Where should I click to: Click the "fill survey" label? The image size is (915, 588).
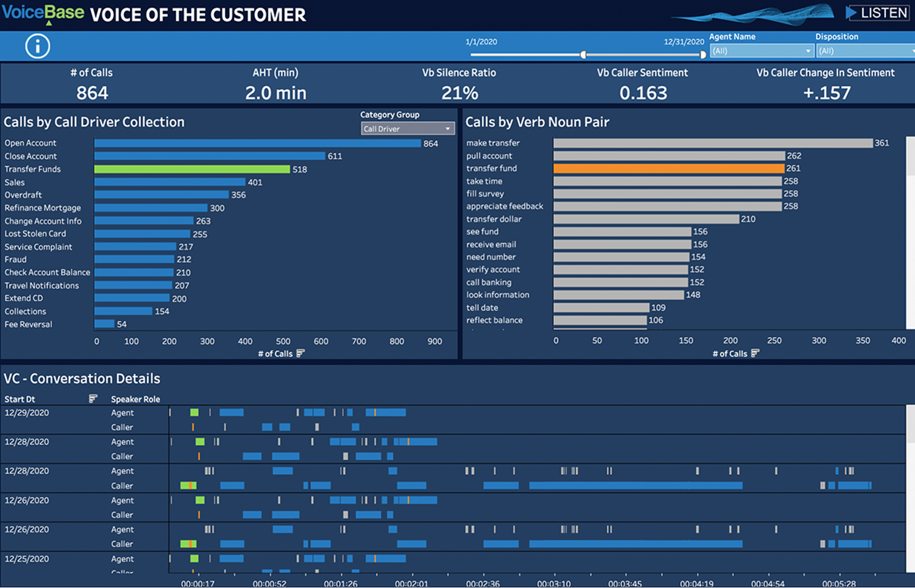[x=485, y=194]
